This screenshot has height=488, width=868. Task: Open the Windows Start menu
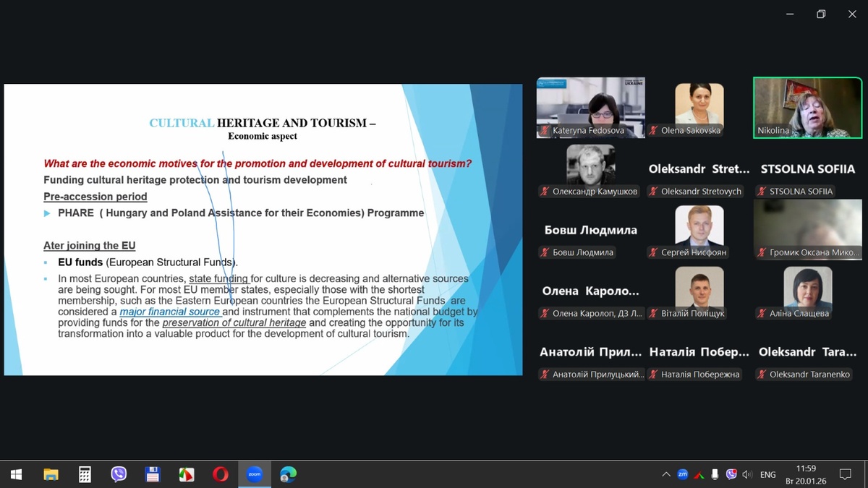16,474
